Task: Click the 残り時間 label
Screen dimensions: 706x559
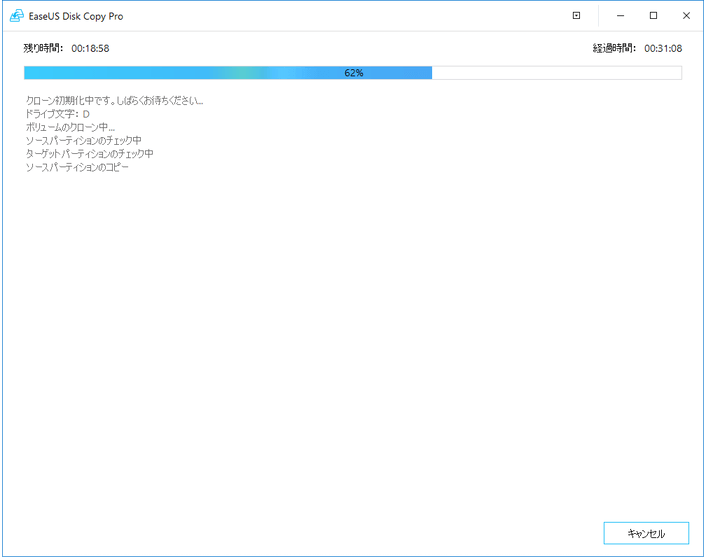Action: (x=43, y=48)
